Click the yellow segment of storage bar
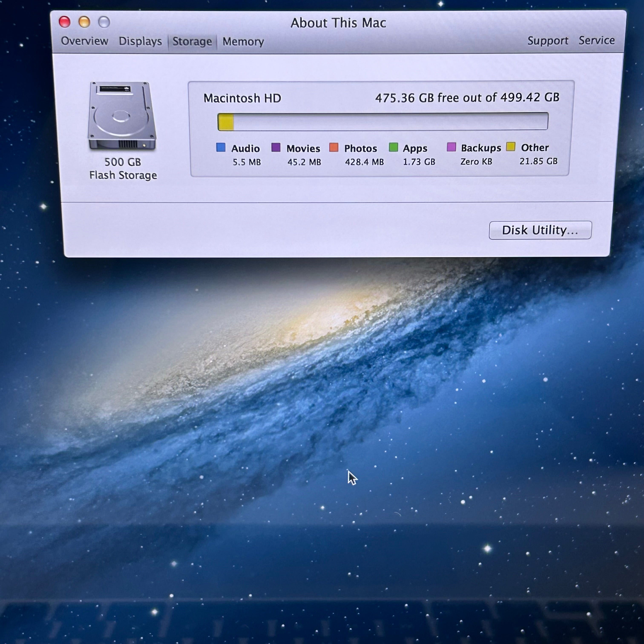This screenshot has height=644, width=644. pos(226,122)
